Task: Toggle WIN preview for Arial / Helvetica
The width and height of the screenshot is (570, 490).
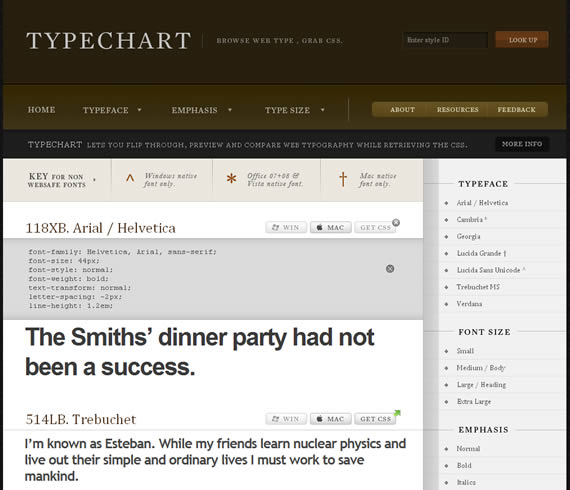Action: coord(286,227)
